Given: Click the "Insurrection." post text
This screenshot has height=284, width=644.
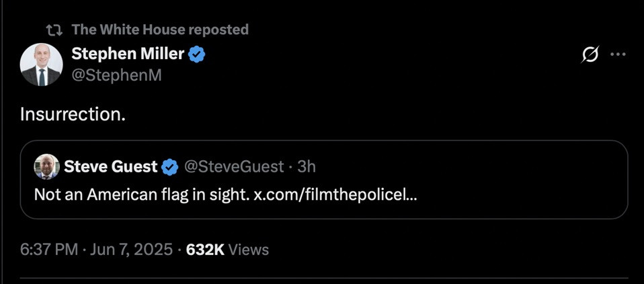Looking at the screenshot, I should [73, 114].
